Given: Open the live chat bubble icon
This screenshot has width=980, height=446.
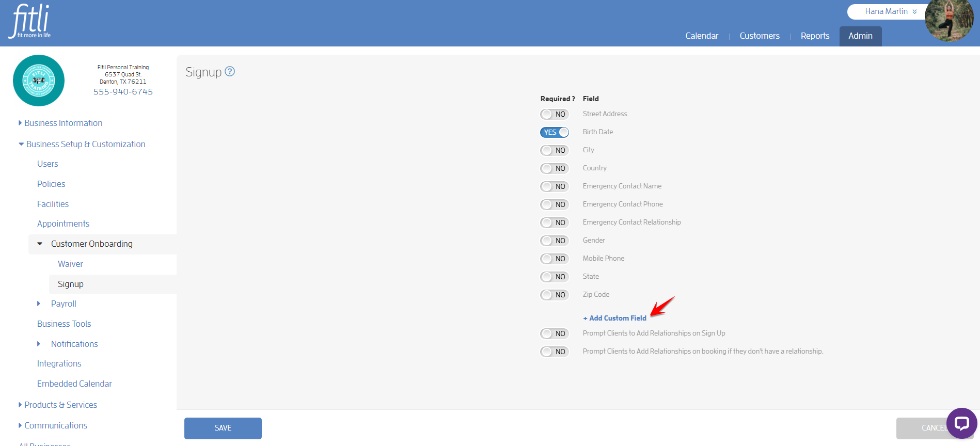Looking at the screenshot, I should point(961,423).
